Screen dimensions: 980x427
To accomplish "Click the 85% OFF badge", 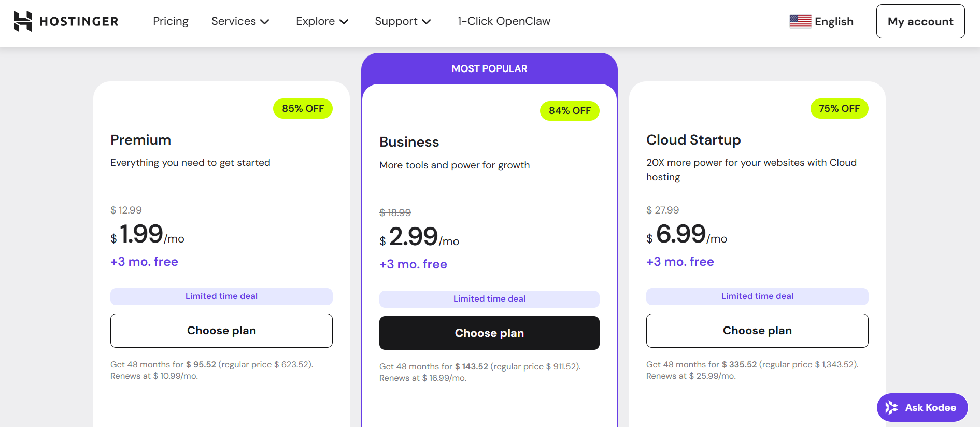I will tap(303, 109).
